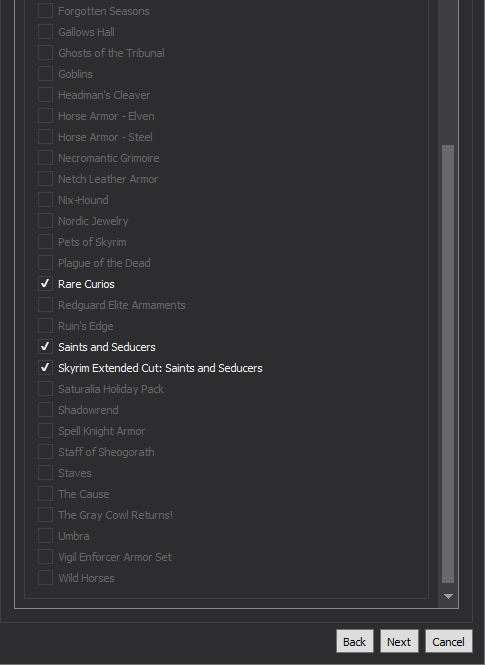Enable Gallows Hall checkbox

[x=45, y=32]
